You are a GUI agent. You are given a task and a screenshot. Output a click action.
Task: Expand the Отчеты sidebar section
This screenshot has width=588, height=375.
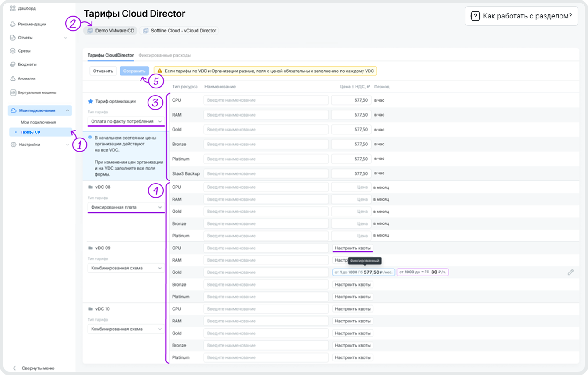[66, 38]
